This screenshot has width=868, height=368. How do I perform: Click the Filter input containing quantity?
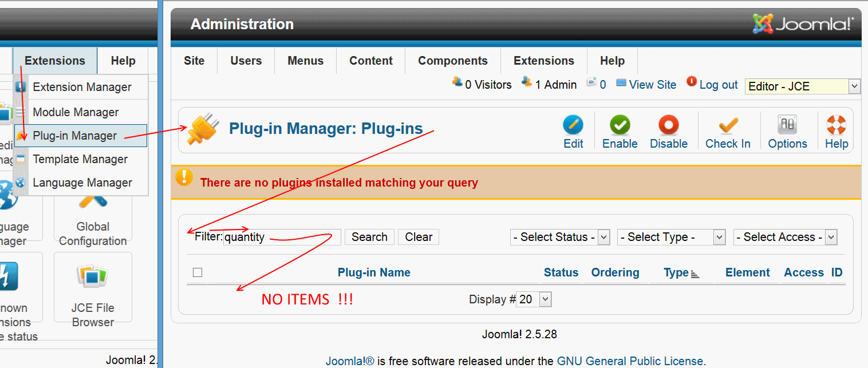pos(282,237)
